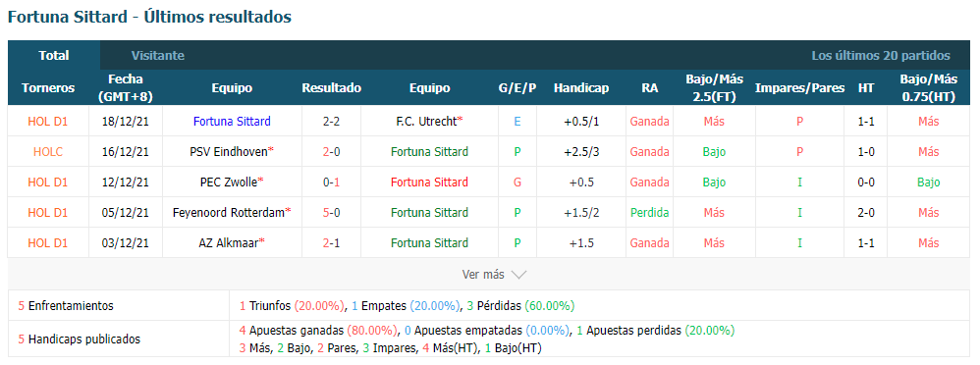Switch to the Visitante tab
Viewport: 980px width, 365px height.
point(157,55)
